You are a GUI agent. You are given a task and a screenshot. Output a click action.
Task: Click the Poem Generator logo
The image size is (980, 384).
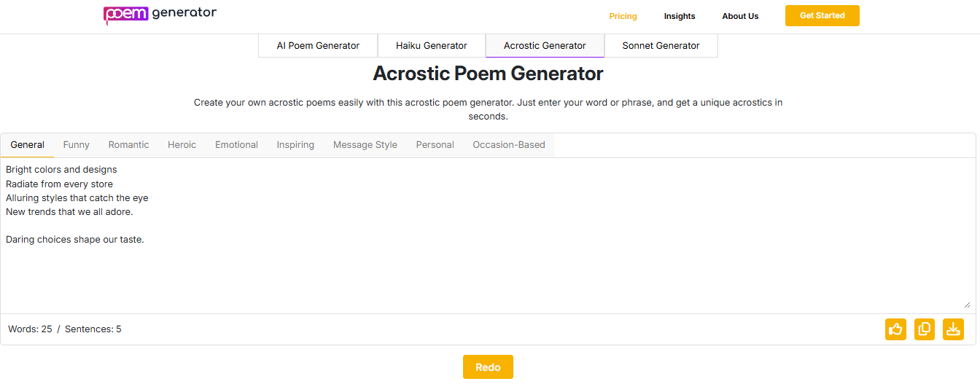pyautogui.click(x=160, y=14)
